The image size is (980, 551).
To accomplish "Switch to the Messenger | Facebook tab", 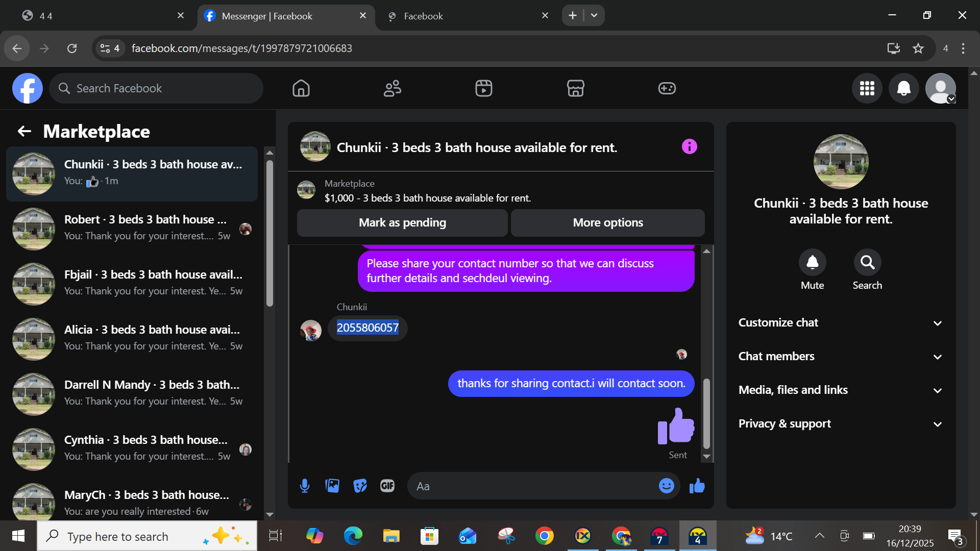I will click(x=286, y=16).
